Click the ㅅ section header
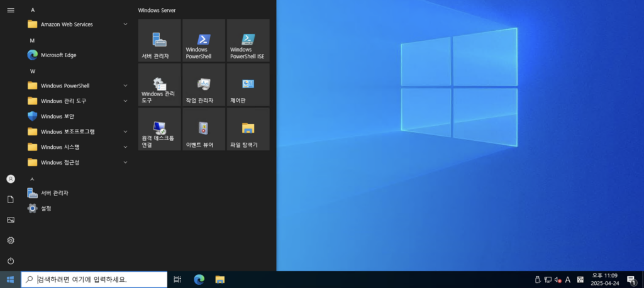Image resolution: width=644 pixels, height=288 pixels. pyautogui.click(x=33, y=179)
